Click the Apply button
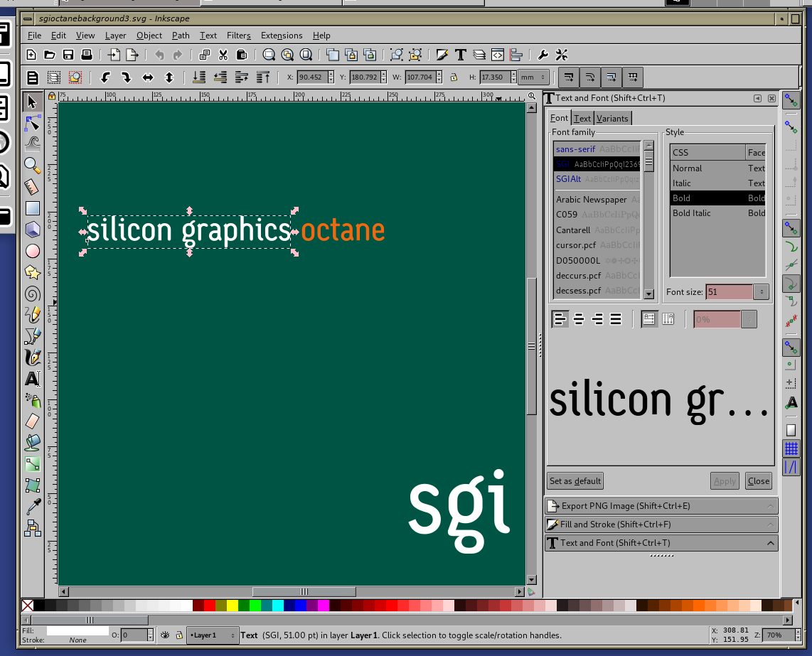 tap(725, 481)
